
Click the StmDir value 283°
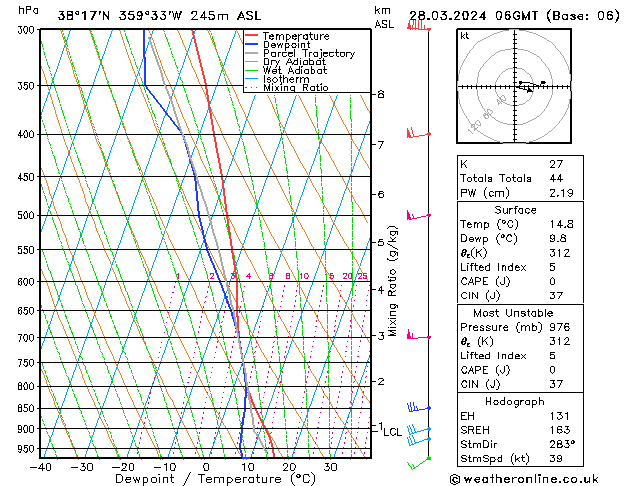pos(562,444)
